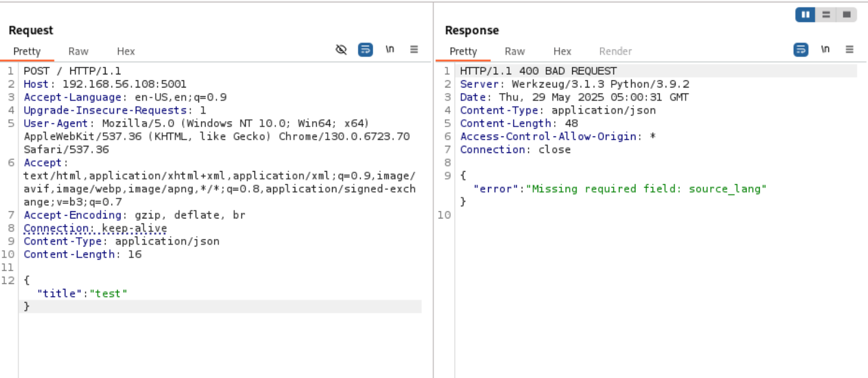
Task: Switch to Request Pretty tab
Action: [27, 51]
